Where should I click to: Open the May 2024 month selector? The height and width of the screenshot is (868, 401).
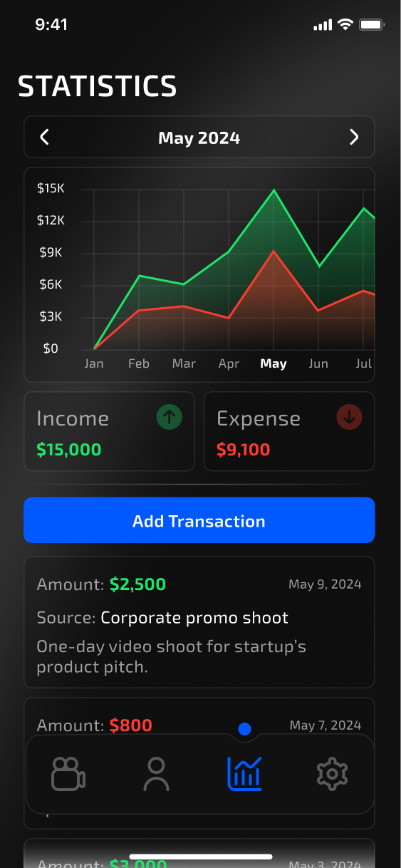point(199,137)
